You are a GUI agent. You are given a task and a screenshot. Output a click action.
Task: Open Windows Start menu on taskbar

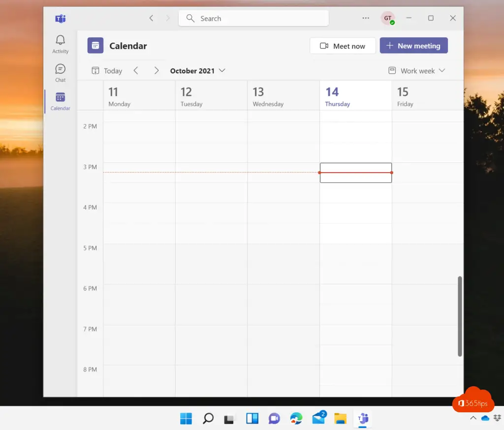(186, 419)
